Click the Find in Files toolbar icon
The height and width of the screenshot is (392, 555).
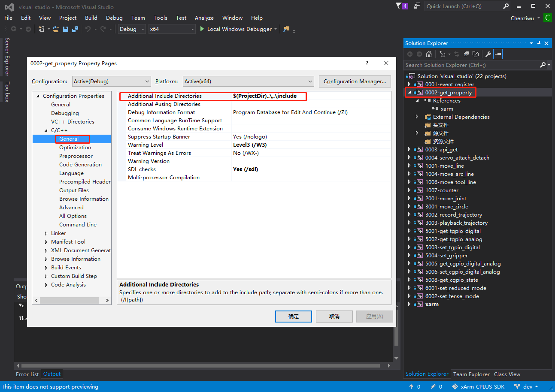click(287, 29)
